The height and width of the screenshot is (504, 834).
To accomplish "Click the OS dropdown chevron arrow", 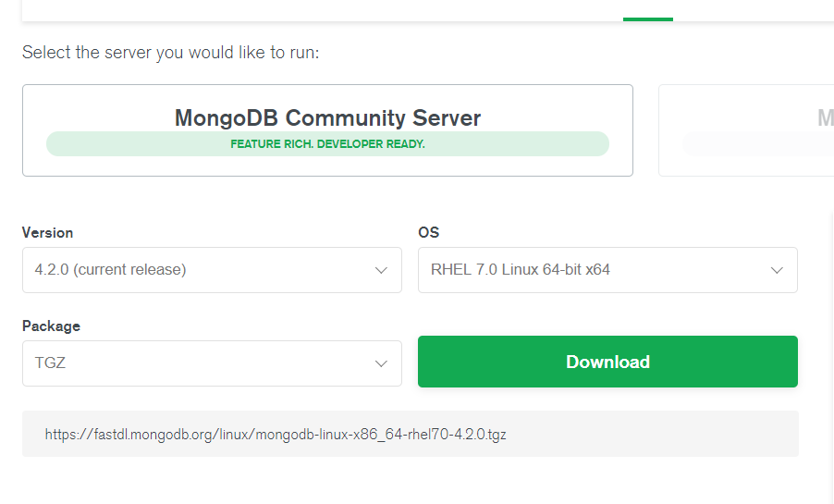I will (777, 270).
